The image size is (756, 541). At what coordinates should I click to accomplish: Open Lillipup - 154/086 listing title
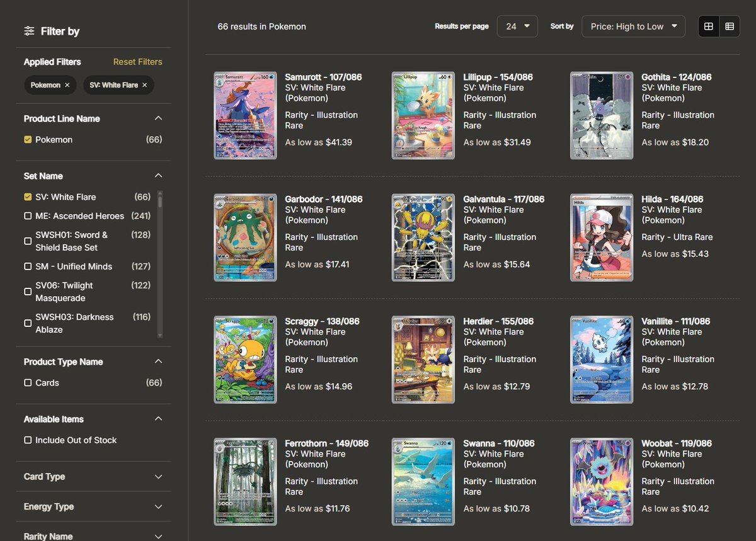(x=498, y=77)
